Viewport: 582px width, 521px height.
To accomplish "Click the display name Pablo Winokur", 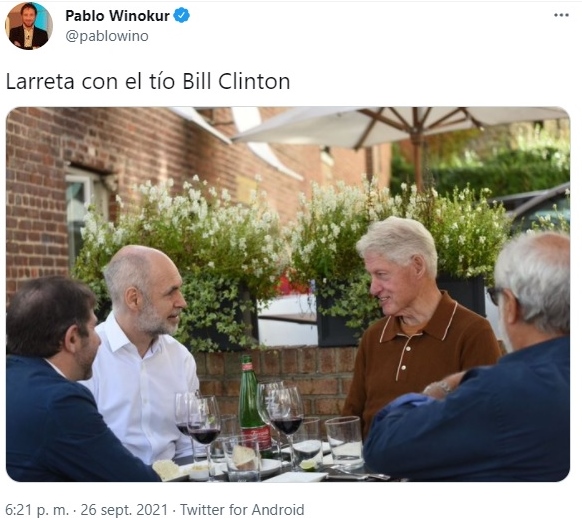I will (x=117, y=16).
